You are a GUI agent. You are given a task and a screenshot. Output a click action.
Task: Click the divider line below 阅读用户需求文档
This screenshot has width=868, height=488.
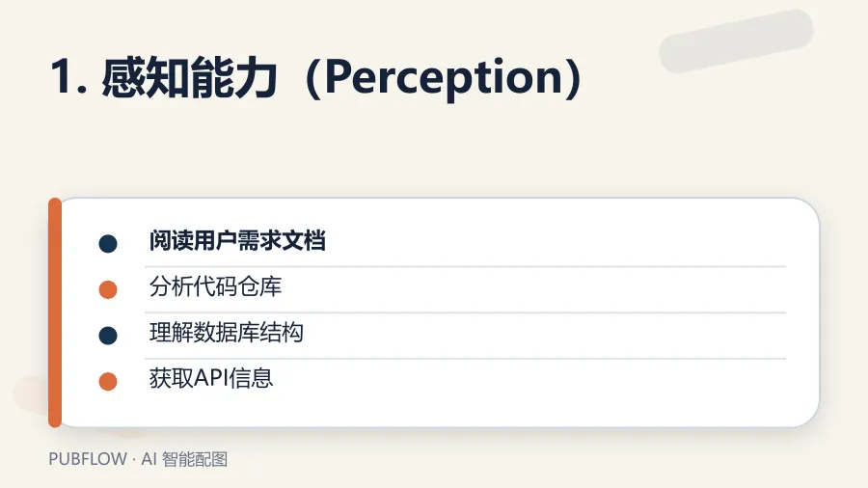[466, 267]
